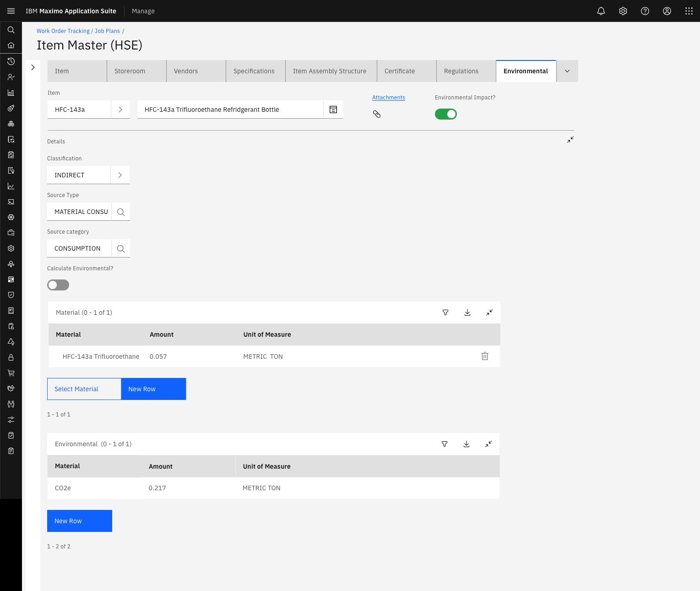Click the shield checkmark icon in sidebar

(11, 295)
